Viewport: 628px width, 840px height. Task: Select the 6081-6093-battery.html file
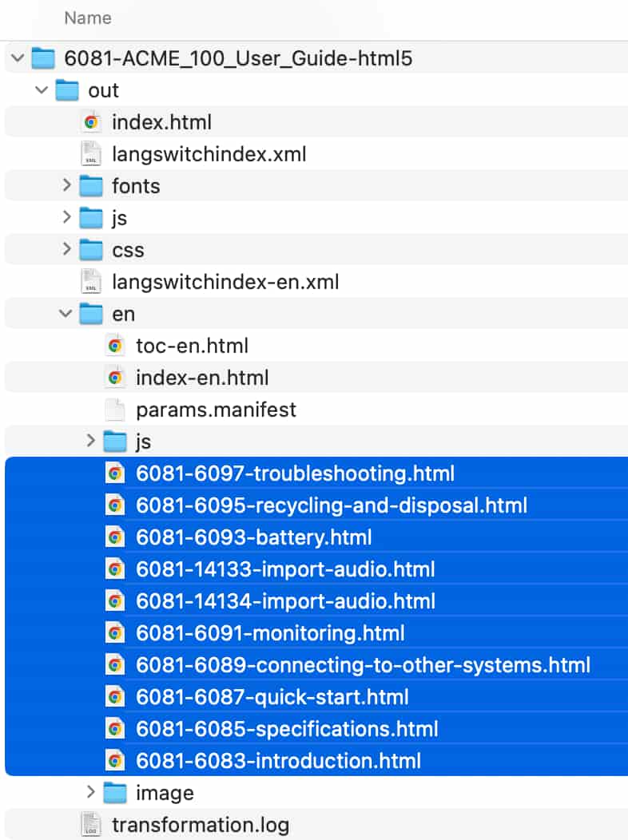pyautogui.click(x=253, y=537)
